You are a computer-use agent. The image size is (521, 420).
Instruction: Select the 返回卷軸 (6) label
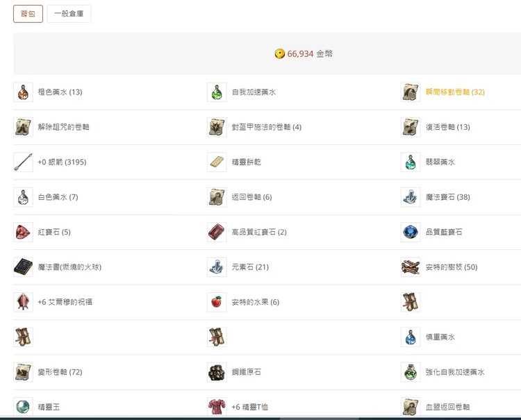[x=252, y=197]
